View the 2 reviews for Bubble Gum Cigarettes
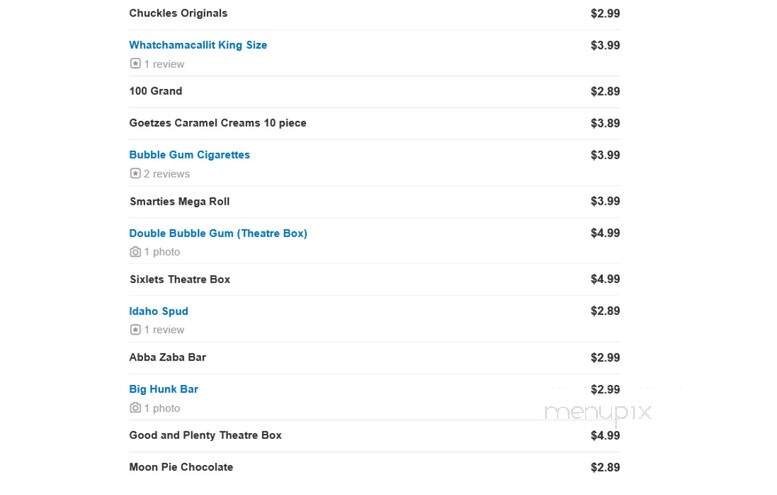This screenshot has width=777, height=495. pos(166,174)
